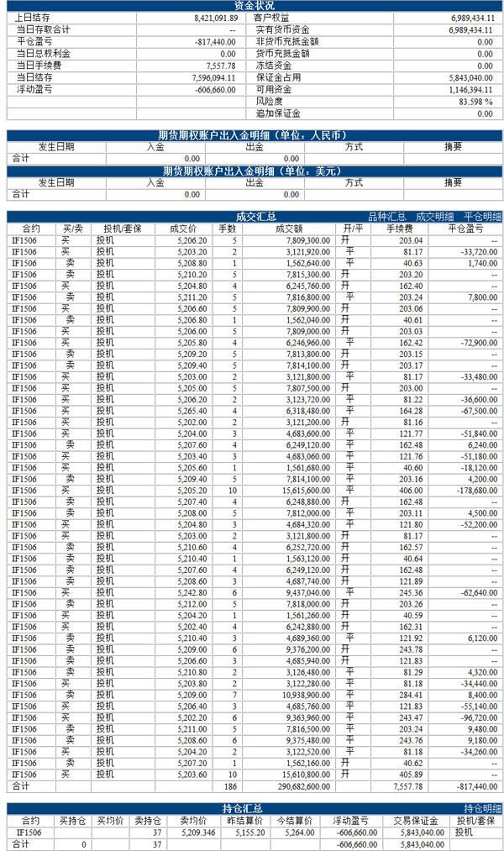Click the trade amount 10,938,900.00
Image resolution: width=504 pixels, height=851 pixels.
[x=307, y=696]
